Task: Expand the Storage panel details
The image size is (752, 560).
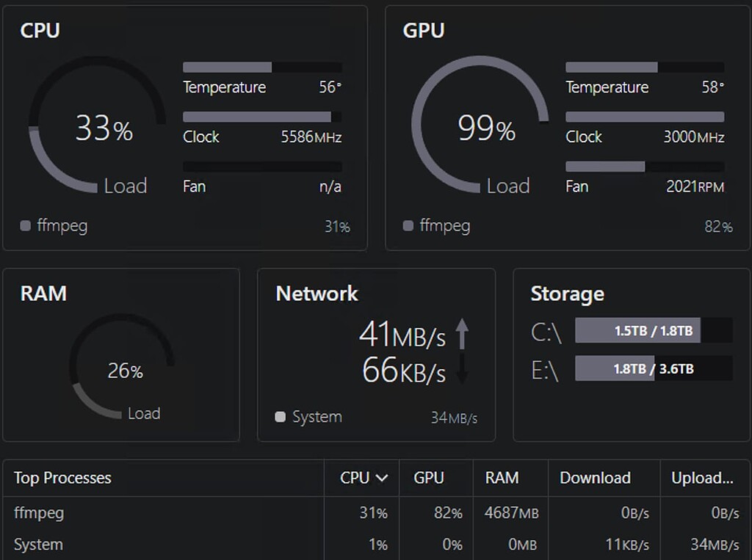Action: (x=567, y=294)
